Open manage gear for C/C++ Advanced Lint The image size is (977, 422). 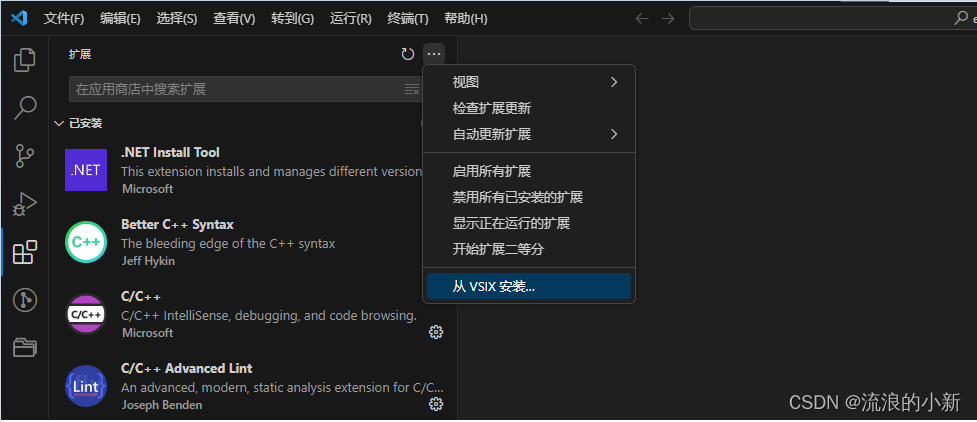(x=436, y=404)
